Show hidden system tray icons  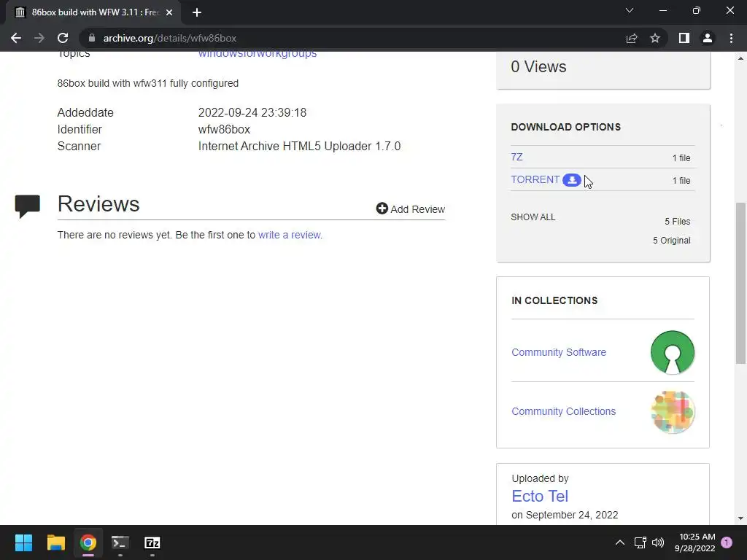pyautogui.click(x=620, y=542)
